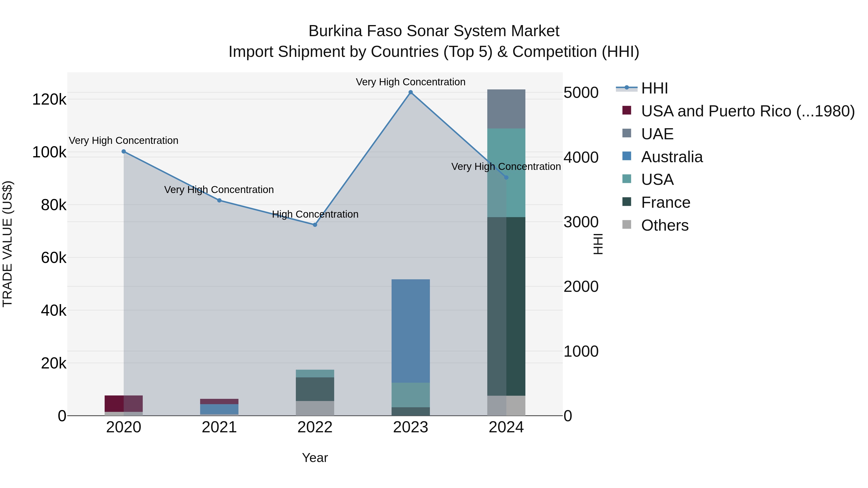Click the 2022 France bar segment
This screenshot has height=488, width=868.
315,389
